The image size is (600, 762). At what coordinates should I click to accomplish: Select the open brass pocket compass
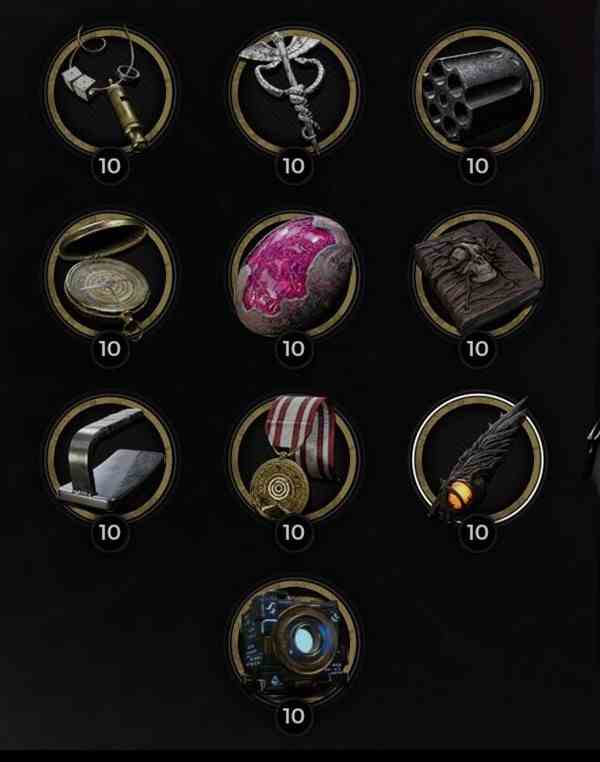point(110,274)
